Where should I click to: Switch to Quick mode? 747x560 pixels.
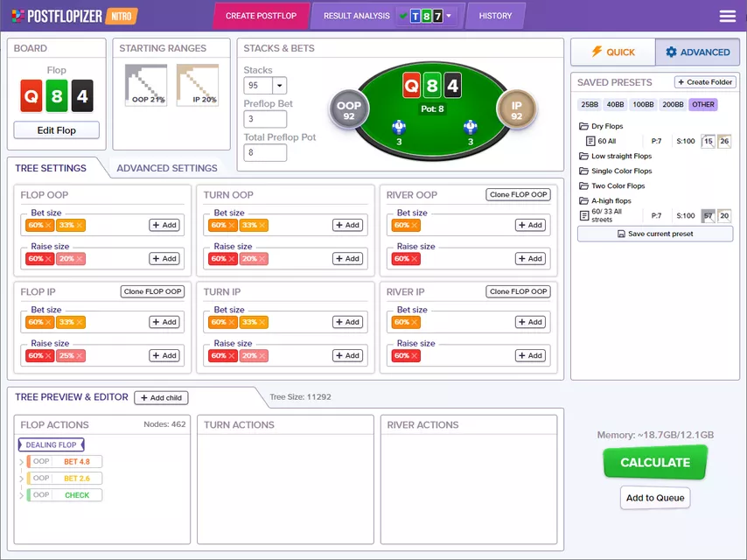pos(613,52)
